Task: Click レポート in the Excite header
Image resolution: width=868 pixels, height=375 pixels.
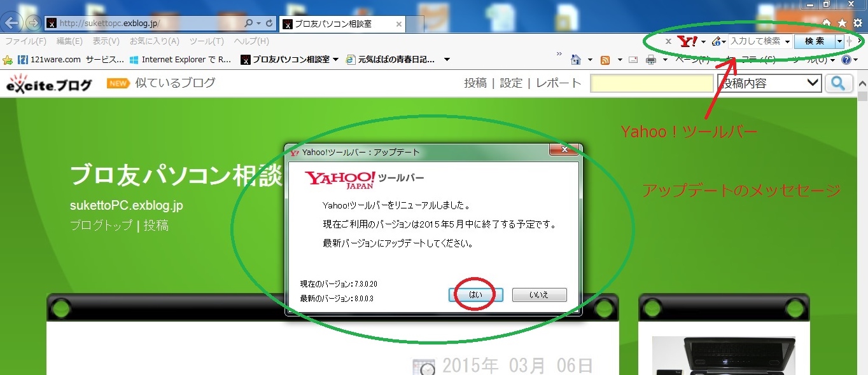Action: click(x=559, y=83)
